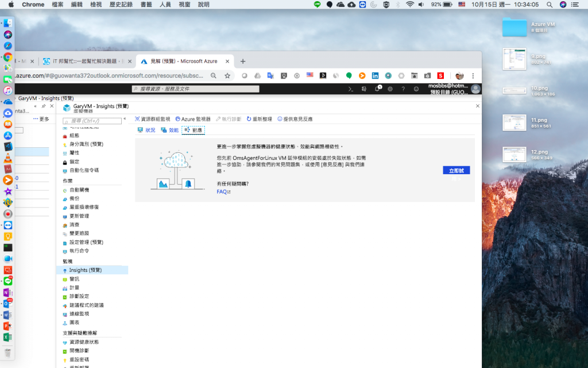Select 重新整理 refresh command
Image resolution: width=588 pixels, height=368 pixels.
(259, 119)
